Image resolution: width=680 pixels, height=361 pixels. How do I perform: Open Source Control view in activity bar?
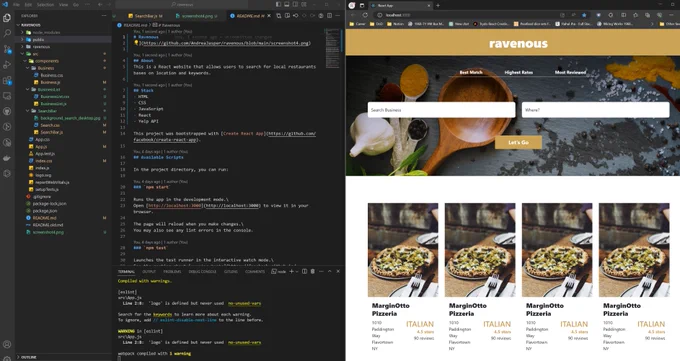pos(7,49)
